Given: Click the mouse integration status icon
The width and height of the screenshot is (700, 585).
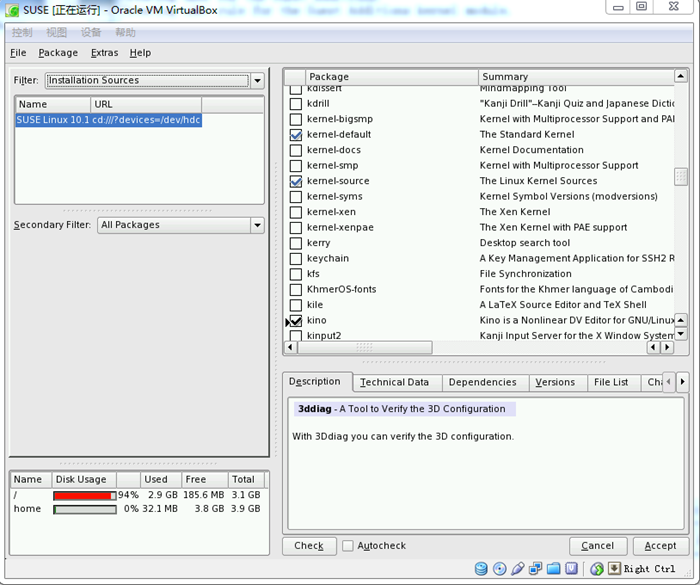Looking at the screenshot, I should tap(597, 568).
